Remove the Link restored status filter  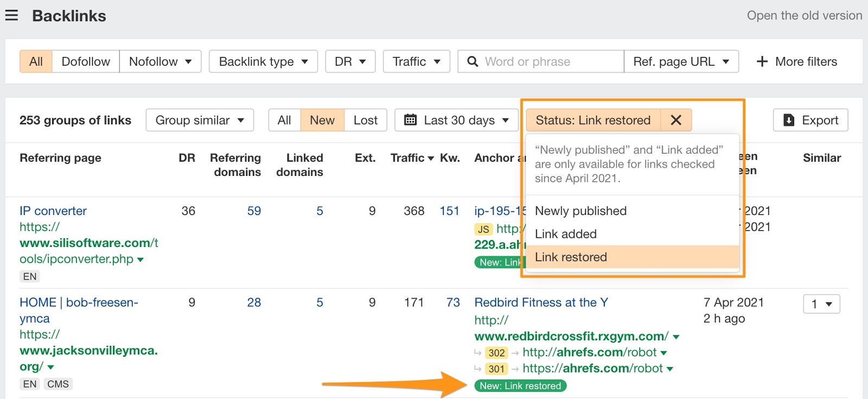(676, 120)
